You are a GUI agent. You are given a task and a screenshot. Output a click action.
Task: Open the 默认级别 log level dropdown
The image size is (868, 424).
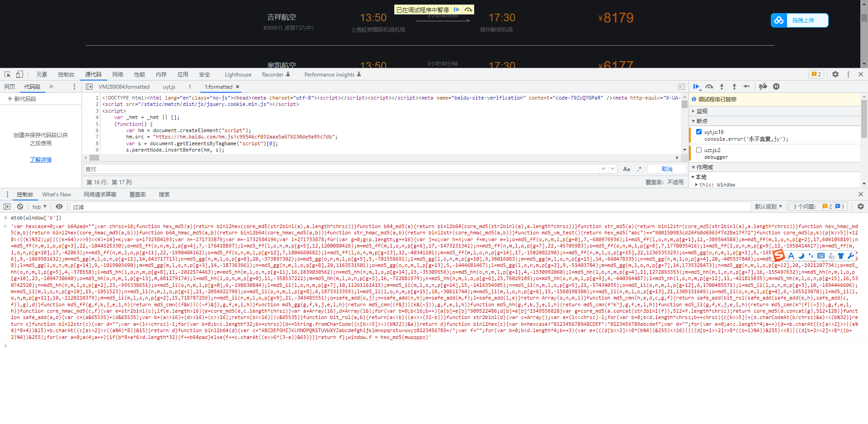(x=769, y=206)
